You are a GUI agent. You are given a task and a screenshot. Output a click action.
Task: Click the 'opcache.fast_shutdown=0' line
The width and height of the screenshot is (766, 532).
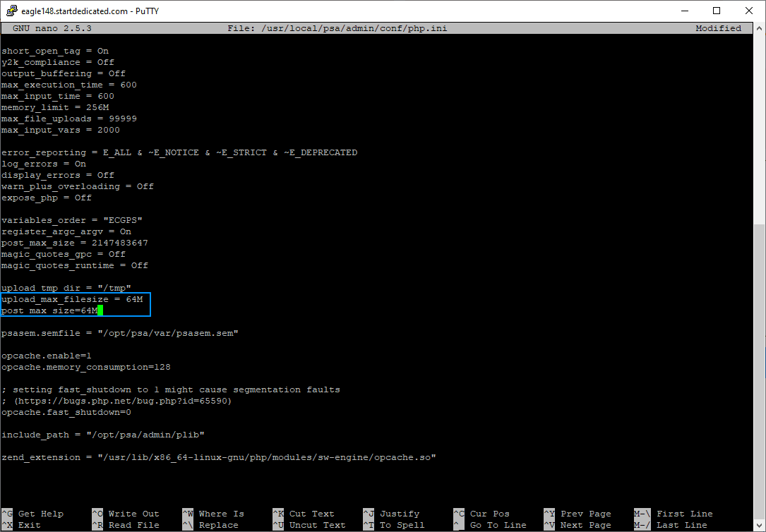pos(66,412)
